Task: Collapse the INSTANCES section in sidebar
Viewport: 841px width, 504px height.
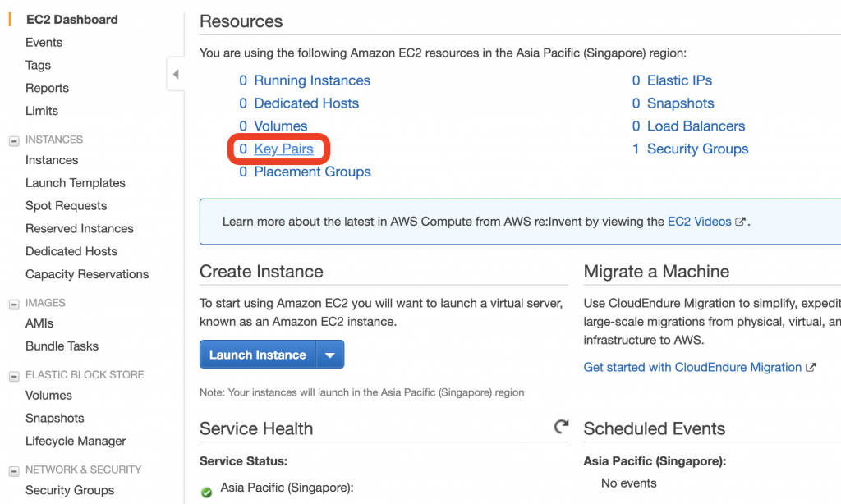Action: [x=13, y=140]
